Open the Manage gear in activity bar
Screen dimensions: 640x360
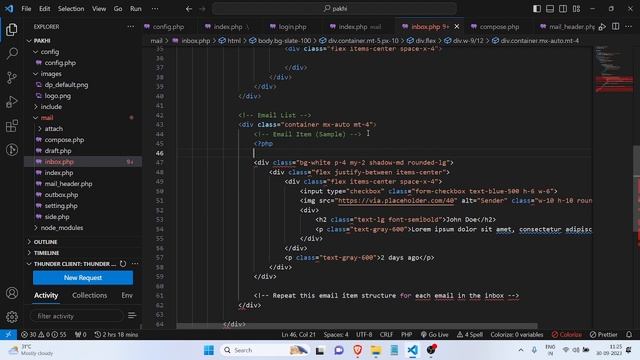[12, 317]
